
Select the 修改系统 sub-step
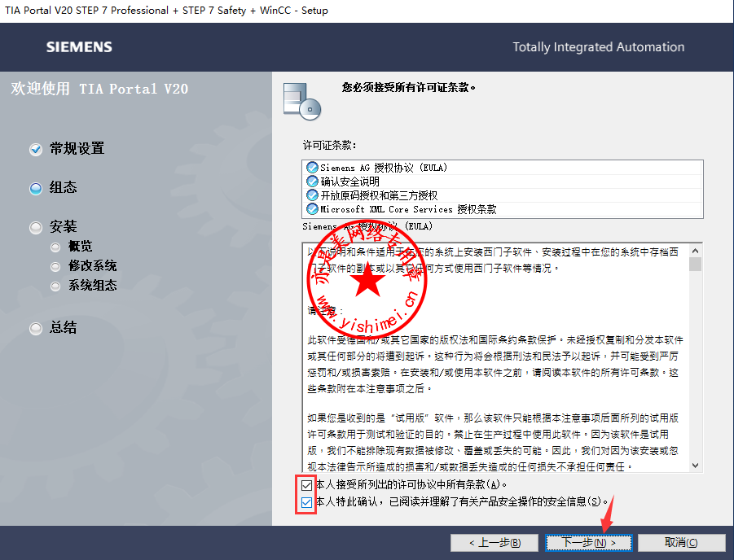click(92, 265)
